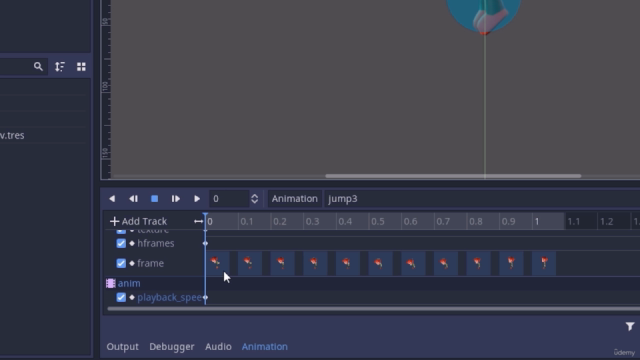Toggle the frame track checkbox
Screen dimensions: 640x360
[x=121, y=263]
